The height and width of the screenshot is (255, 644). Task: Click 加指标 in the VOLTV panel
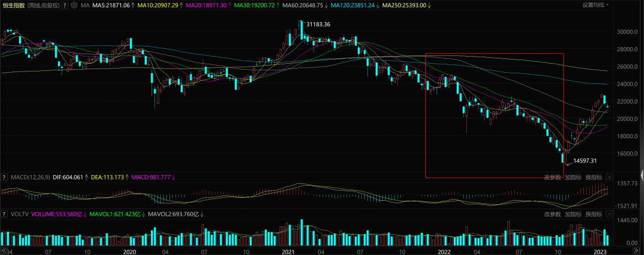click(573, 214)
